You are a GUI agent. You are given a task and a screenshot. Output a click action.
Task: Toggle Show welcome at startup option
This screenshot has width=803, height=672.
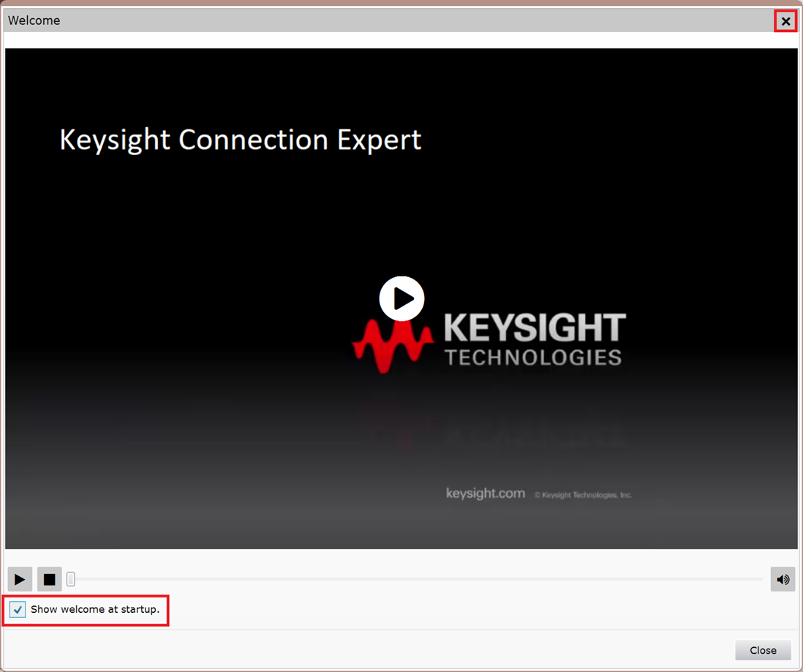17,609
